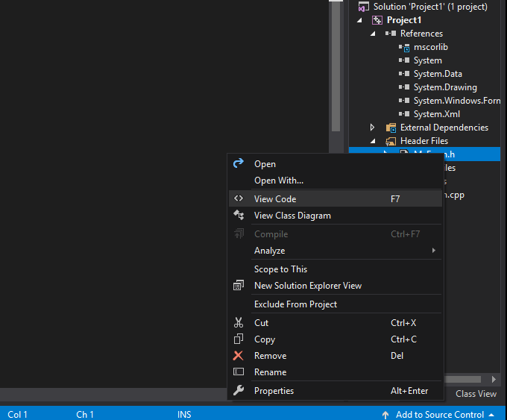The width and height of the screenshot is (507, 420).
Task: Select the Solution 'Project1' root node
Action: click(430, 7)
